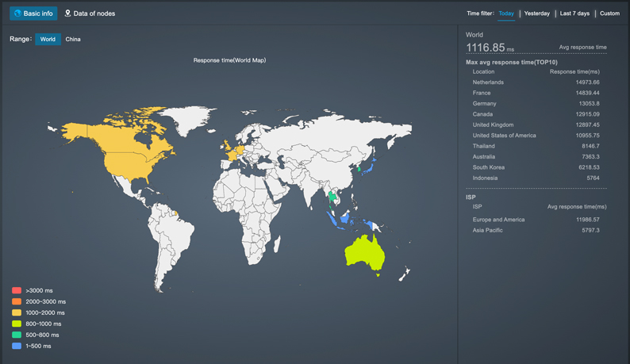
Task: Click the Canada row in TOP10 table
Action: (x=536, y=114)
